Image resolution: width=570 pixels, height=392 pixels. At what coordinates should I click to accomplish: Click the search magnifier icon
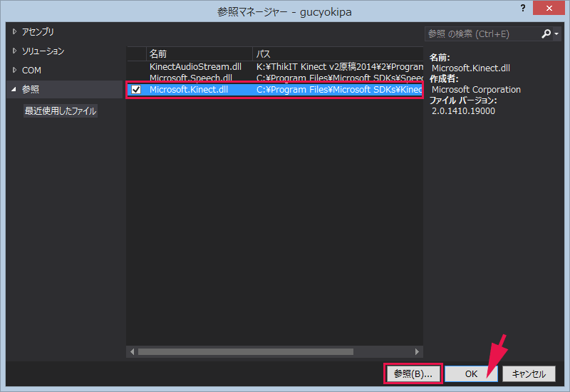click(546, 33)
